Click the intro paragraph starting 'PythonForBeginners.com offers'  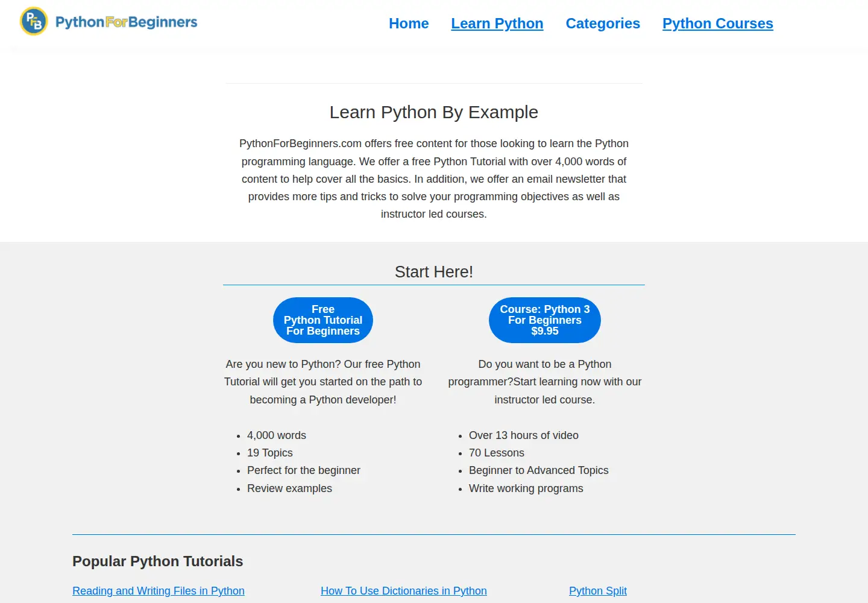coord(434,178)
